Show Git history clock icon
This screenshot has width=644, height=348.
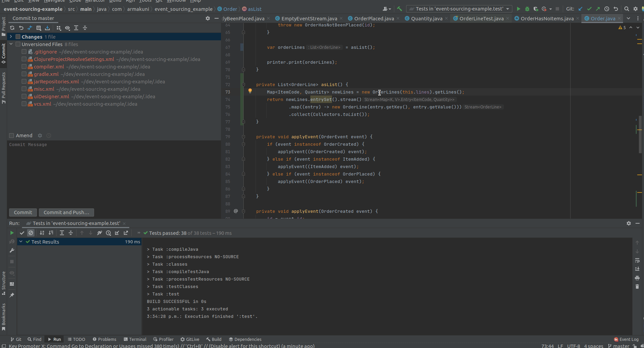pos(607,9)
